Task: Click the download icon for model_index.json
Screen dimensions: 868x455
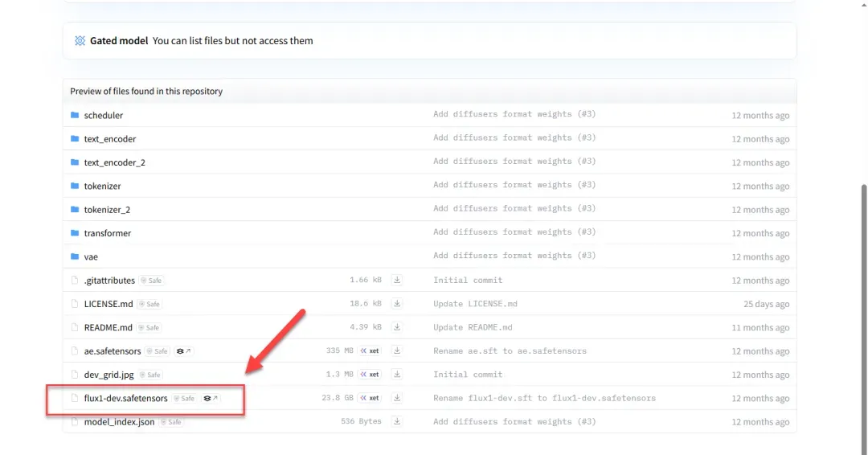Action: pos(396,421)
